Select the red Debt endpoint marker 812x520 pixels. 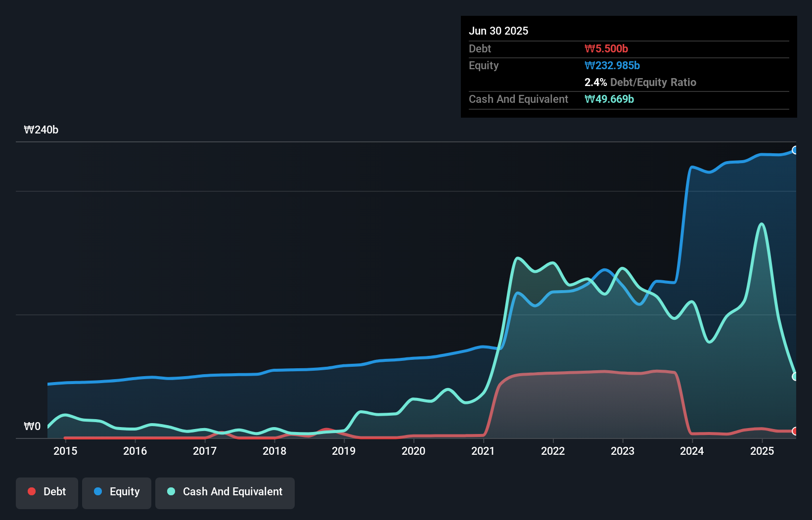795,431
